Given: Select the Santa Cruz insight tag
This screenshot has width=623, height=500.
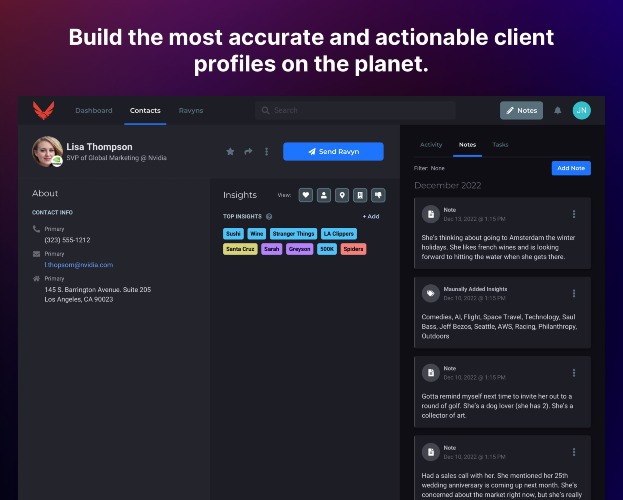Looking at the screenshot, I should tap(240, 249).
